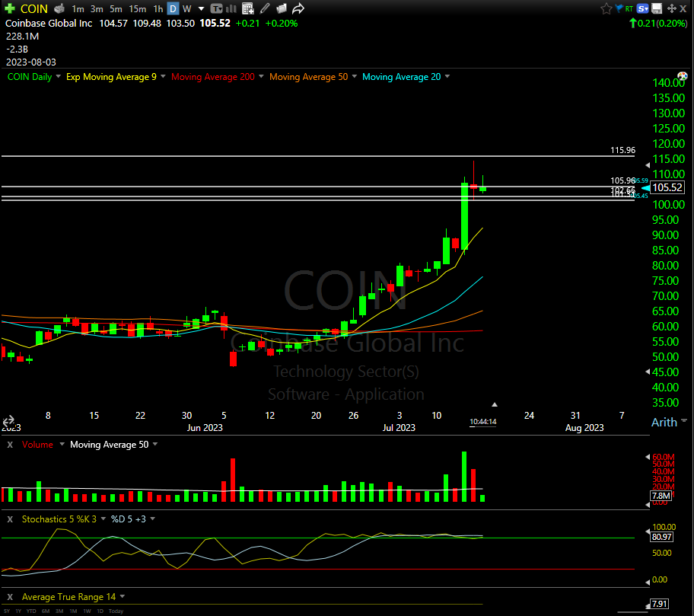Click the 80.97 stochastics value tag

[662, 537]
